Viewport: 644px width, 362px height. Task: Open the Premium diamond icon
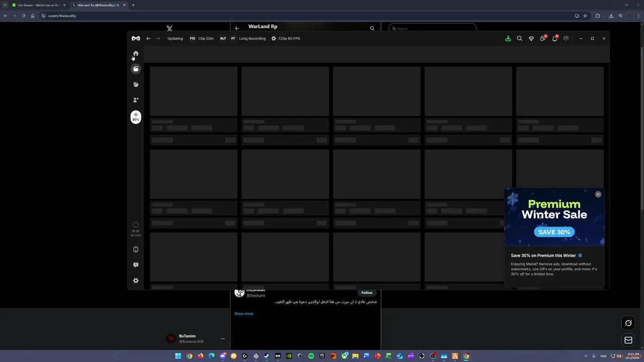531,38
